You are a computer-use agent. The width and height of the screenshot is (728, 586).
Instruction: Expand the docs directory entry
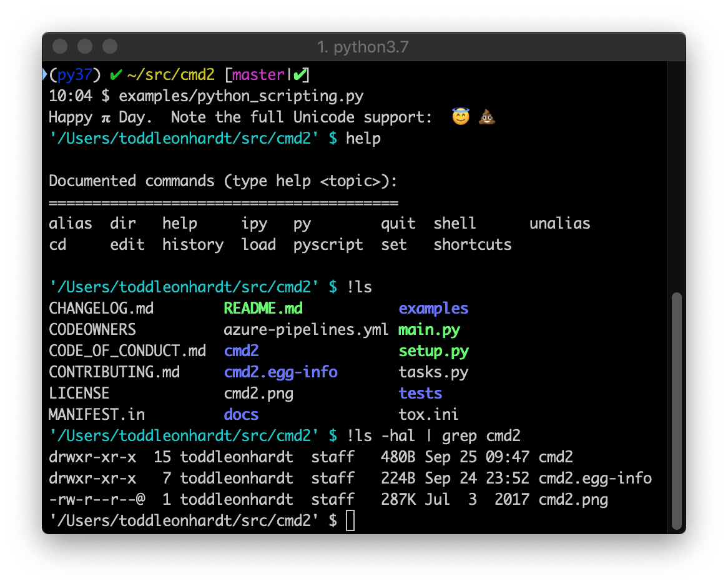tap(241, 414)
